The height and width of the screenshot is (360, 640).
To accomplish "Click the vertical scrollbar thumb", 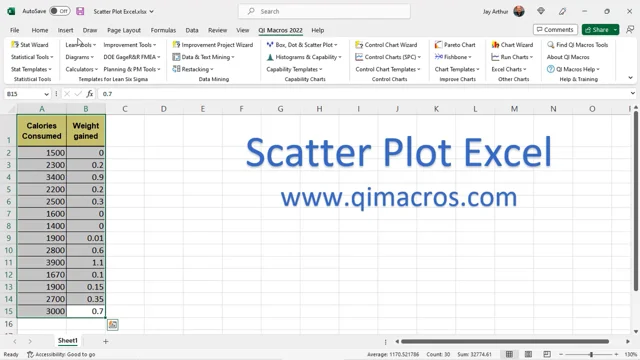I will pyautogui.click(x=636, y=201).
